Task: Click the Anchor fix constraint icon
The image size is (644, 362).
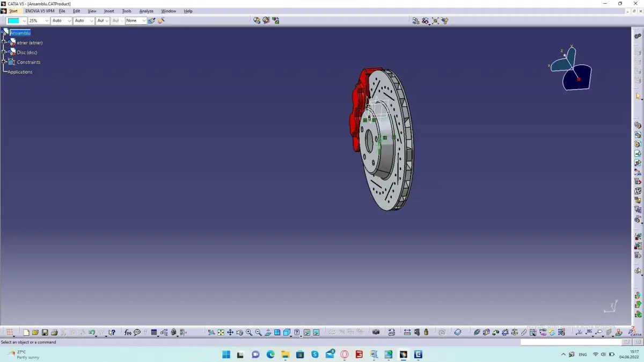Action: point(514,332)
